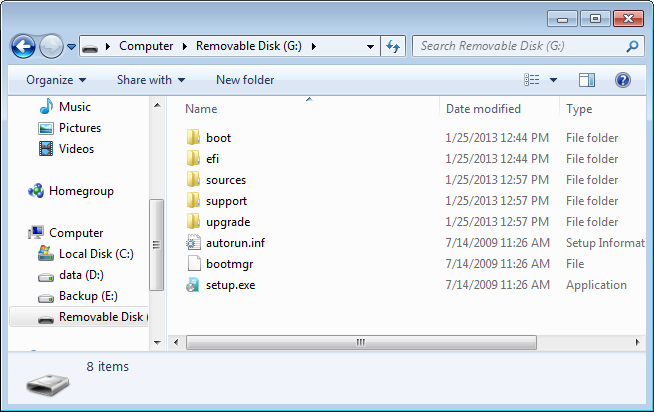The image size is (654, 412).
Task: Toggle the preview pane button
Action: pos(587,80)
